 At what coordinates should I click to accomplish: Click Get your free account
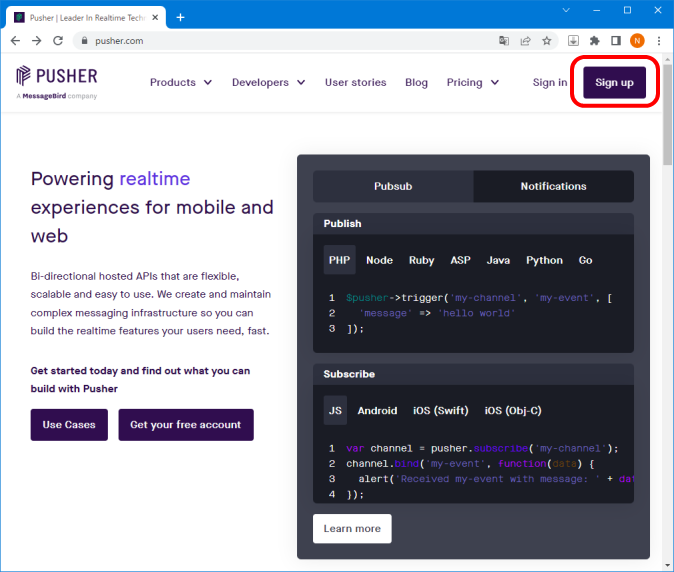[x=186, y=425]
